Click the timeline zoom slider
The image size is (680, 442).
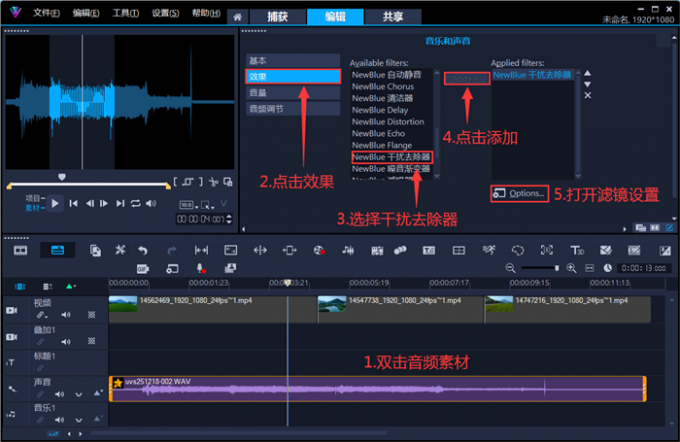tap(541, 268)
